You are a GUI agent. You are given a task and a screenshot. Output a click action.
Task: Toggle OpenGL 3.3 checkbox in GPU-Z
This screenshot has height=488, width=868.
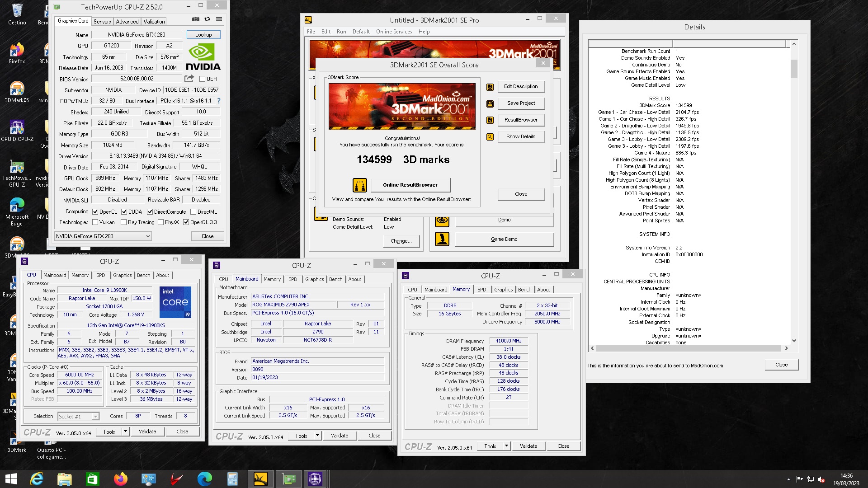[x=186, y=222]
